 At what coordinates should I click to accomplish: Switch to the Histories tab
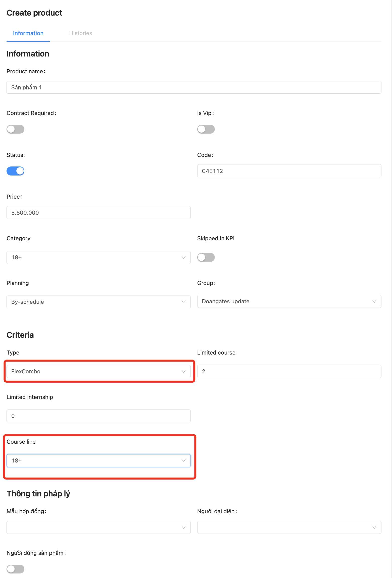coord(81,33)
